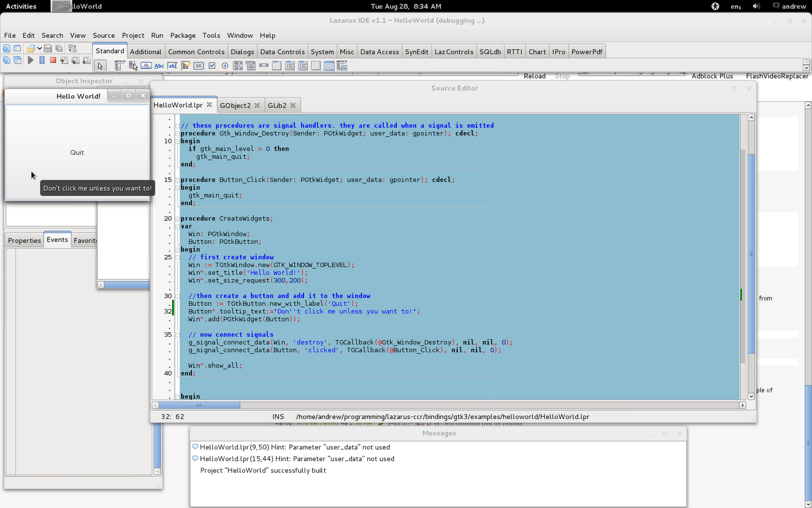Click the View Forms icon
The width and height of the screenshot is (812, 508).
coord(17,60)
